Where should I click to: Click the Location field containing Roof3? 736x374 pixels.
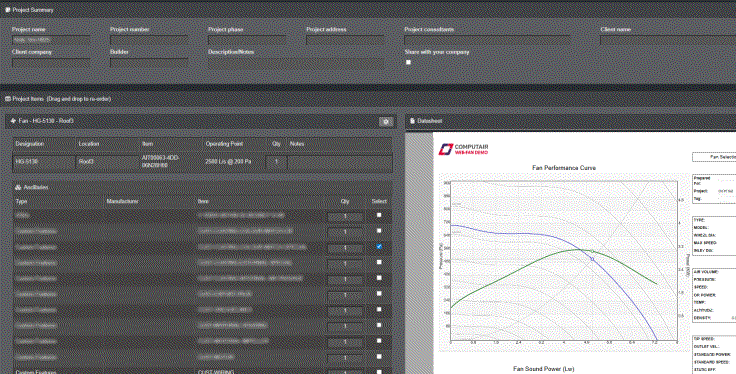[x=107, y=162]
